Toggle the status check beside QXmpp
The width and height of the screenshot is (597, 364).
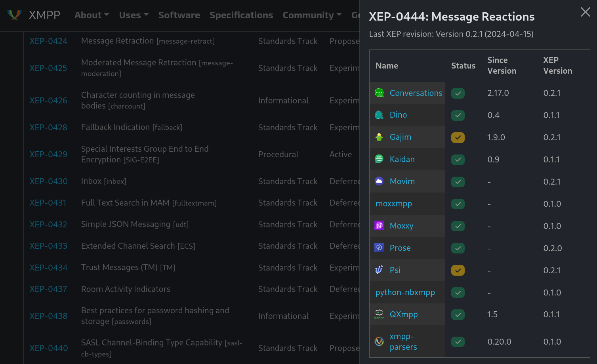coord(458,314)
